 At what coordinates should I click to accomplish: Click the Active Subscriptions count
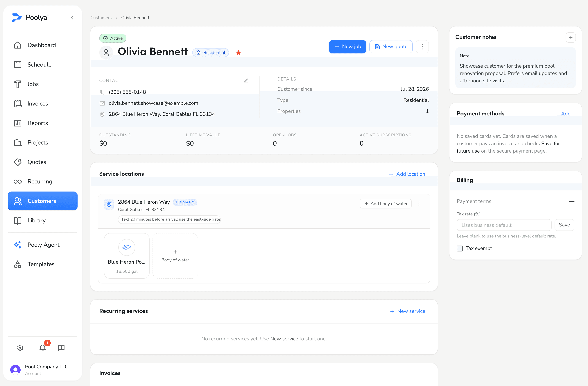pos(361,143)
